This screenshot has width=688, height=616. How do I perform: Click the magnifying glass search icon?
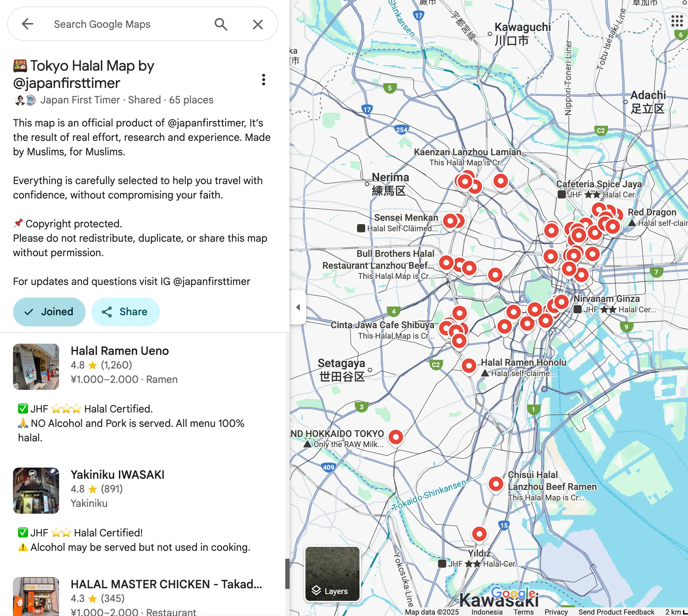(221, 24)
